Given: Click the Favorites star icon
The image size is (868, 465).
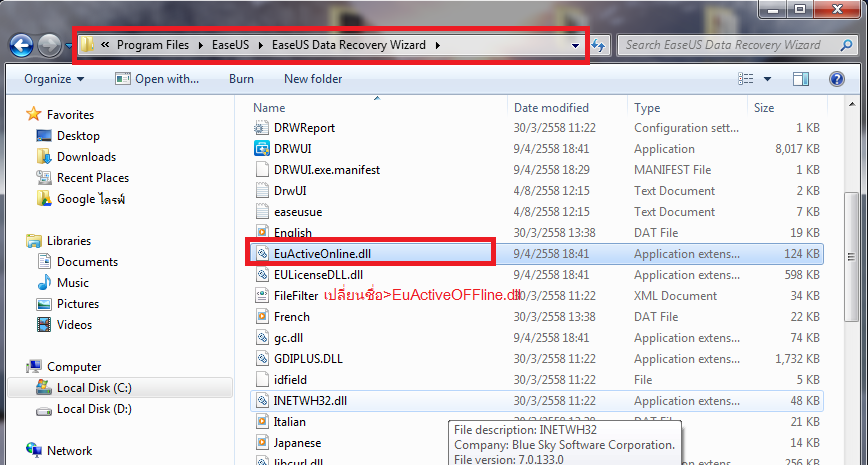Looking at the screenshot, I should pos(34,115).
